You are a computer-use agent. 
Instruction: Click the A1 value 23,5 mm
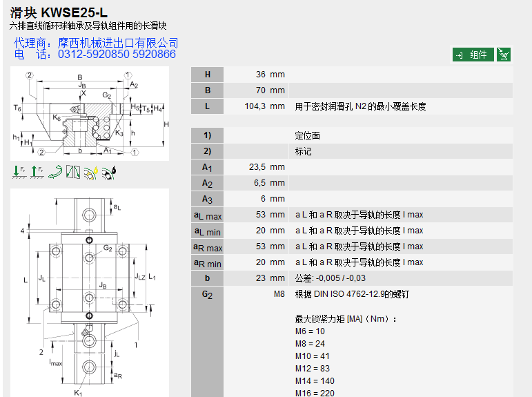266,167
